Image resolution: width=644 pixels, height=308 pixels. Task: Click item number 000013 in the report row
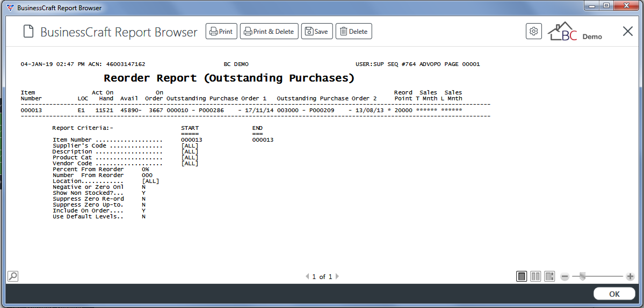[x=31, y=111]
